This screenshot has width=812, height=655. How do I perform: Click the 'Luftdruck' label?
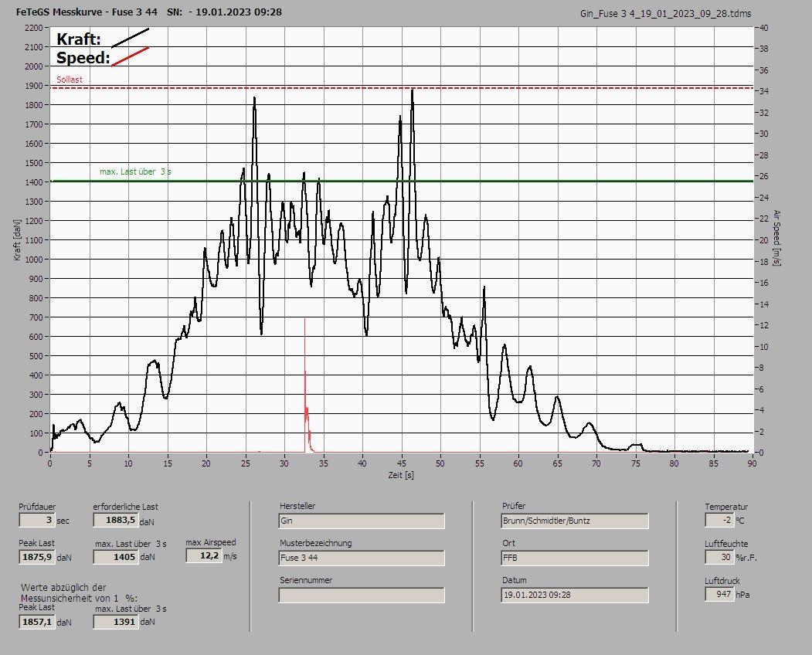click(x=722, y=581)
